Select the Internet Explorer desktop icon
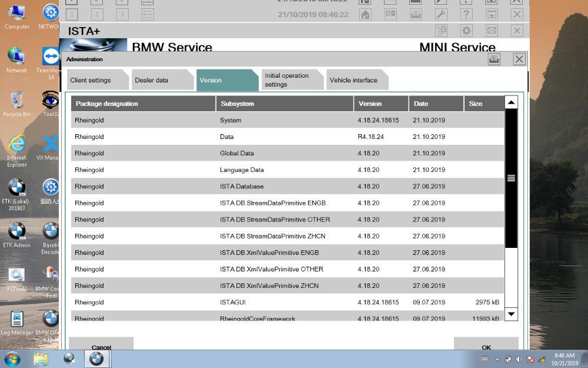Screen dimensions: 588x368 tap(17, 151)
